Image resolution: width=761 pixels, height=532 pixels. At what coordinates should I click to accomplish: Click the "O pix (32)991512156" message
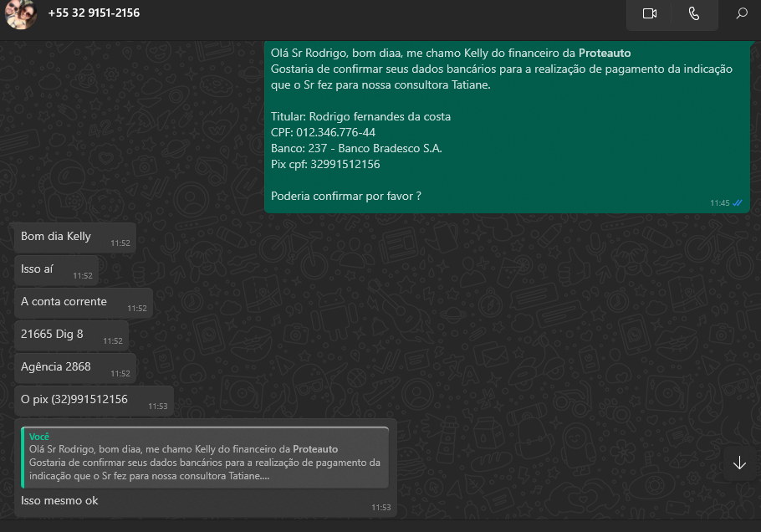pyautogui.click(x=74, y=400)
